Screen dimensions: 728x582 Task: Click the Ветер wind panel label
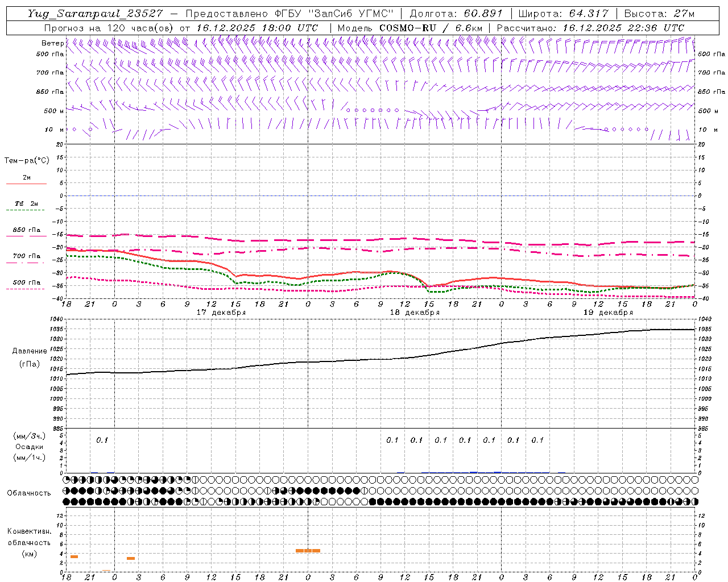coord(52,43)
